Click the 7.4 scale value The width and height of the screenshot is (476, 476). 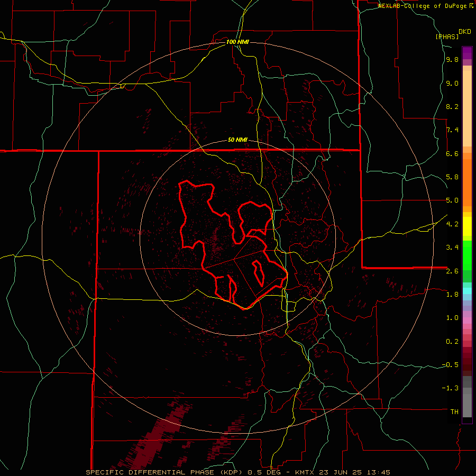tap(452, 130)
